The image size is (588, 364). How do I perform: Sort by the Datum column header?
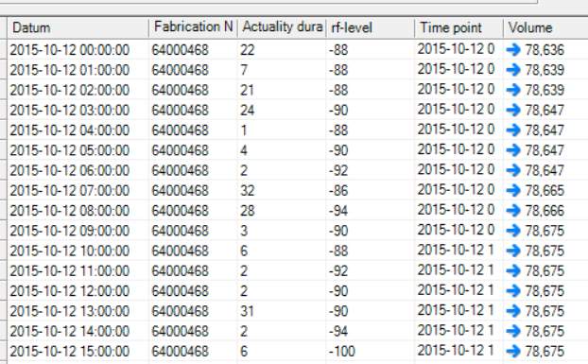point(78,27)
